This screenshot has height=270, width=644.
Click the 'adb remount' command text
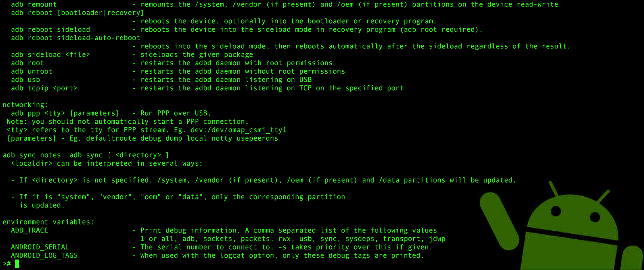(x=34, y=4)
